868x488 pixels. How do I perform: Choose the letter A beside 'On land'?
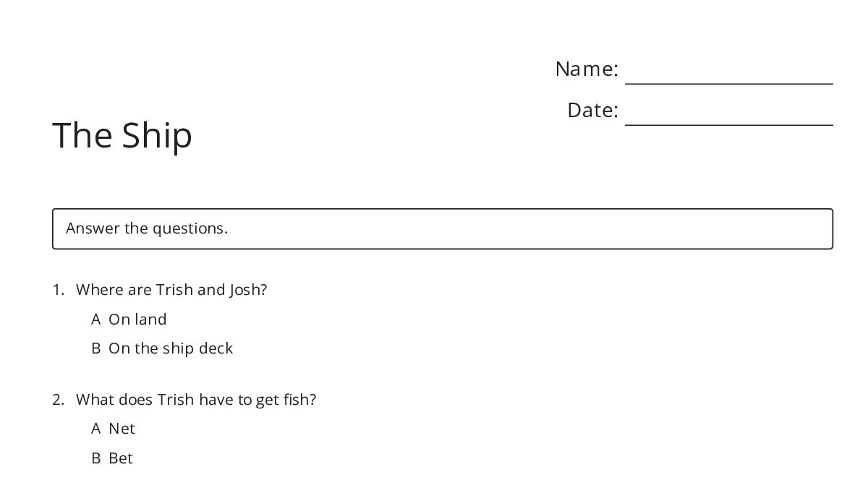[96, 320]
